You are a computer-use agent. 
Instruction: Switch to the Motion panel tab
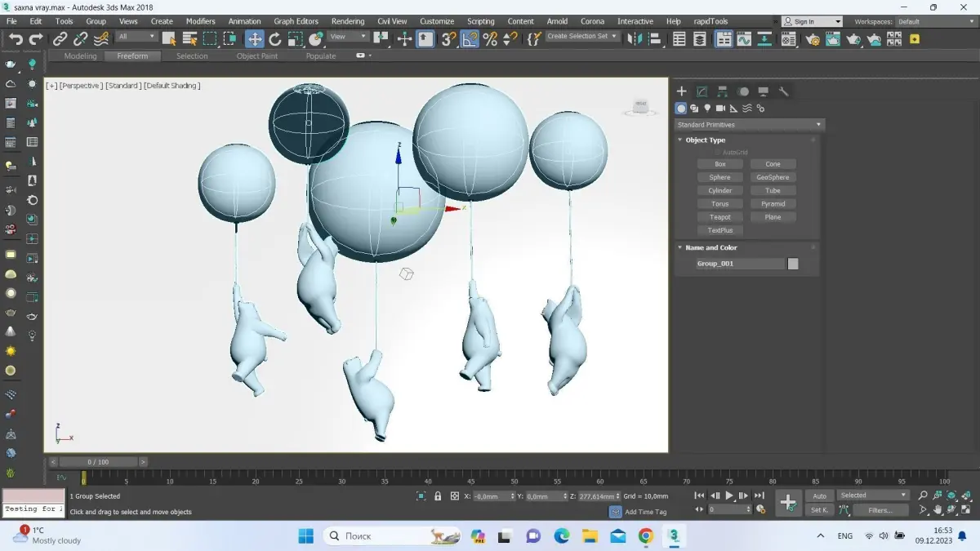click(743, 91)
